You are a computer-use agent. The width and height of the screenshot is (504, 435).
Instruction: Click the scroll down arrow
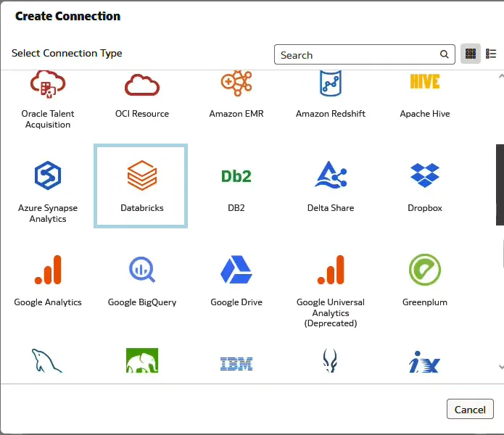pyautogui.click(x=501, y=367)
